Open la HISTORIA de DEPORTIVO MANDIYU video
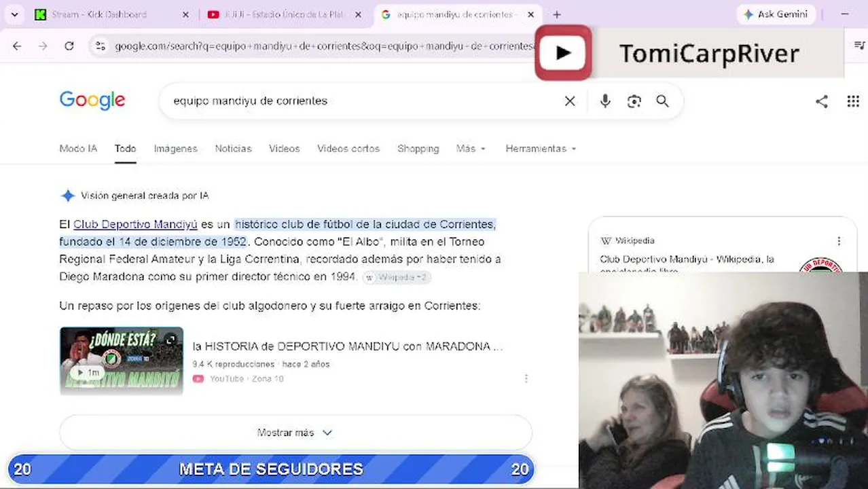 (x=348, y=346)
